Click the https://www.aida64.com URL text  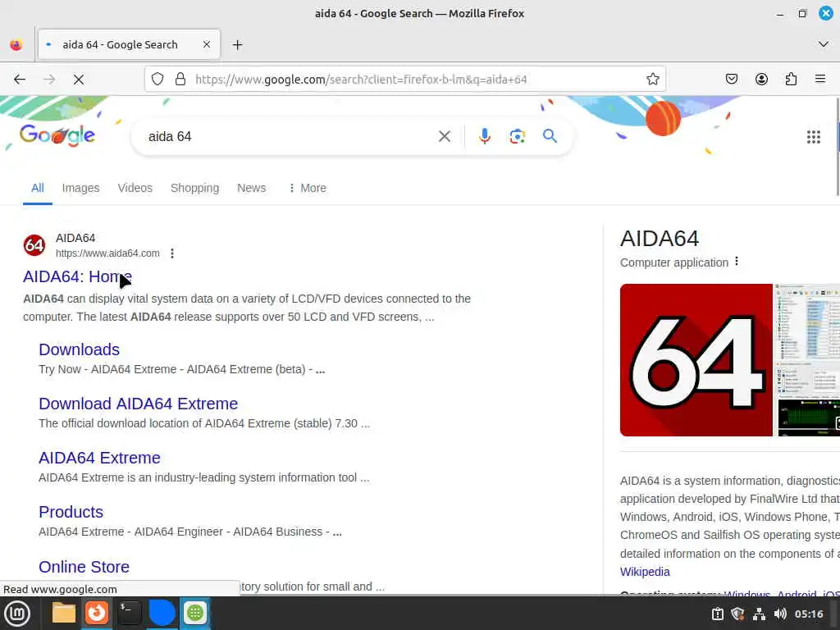(107, 253)
